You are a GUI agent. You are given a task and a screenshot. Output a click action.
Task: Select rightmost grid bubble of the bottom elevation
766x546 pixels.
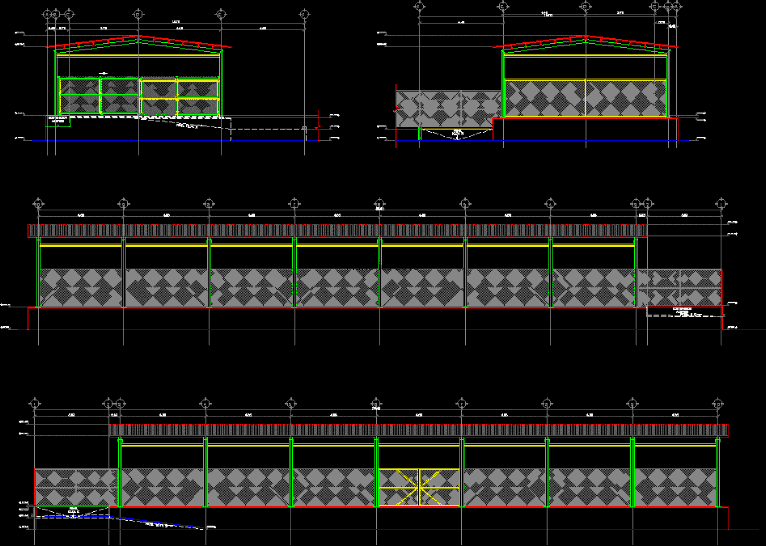(x=718, y=403)
